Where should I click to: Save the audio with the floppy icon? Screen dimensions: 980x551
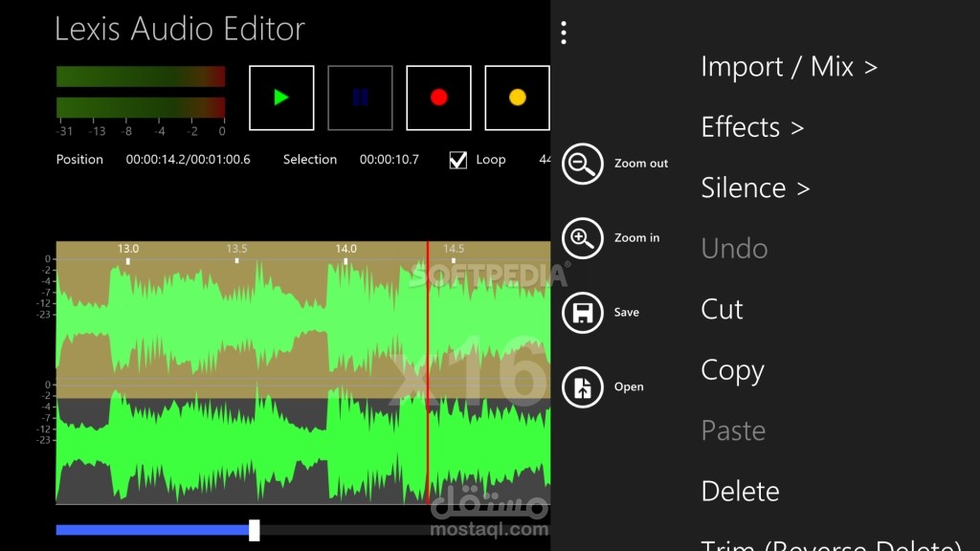click(x=583, y=313)
